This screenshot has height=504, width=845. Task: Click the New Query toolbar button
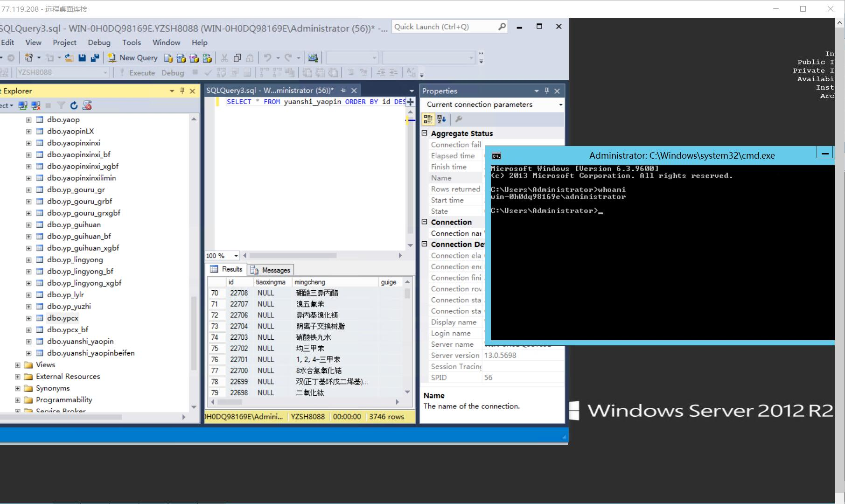(133, 58)
